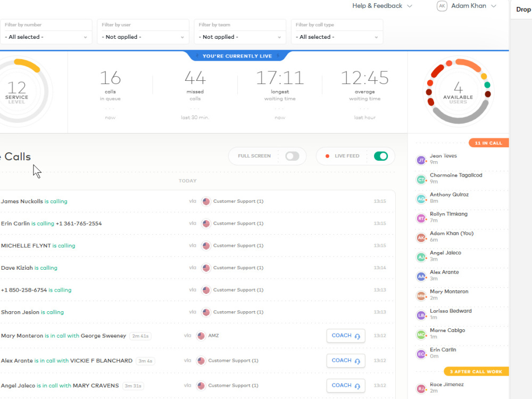The width and height of the screenshot is (532, 399).
Task: Click 3m 4s call duration badge
Action: click(145, 361)
